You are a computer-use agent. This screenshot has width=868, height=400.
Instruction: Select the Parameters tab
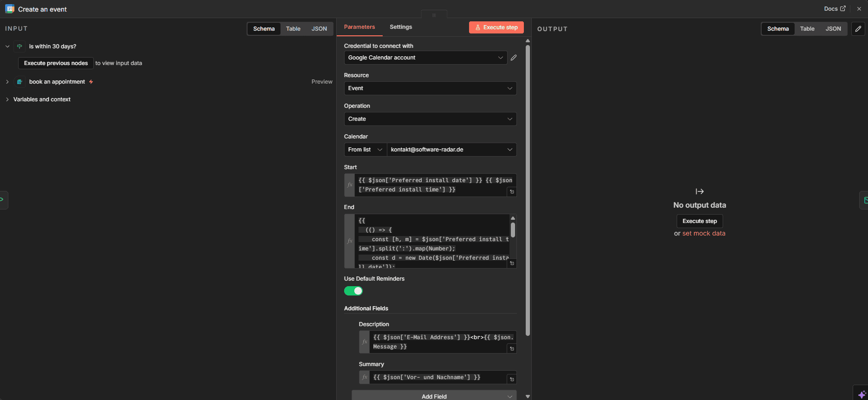click(359, 27)
